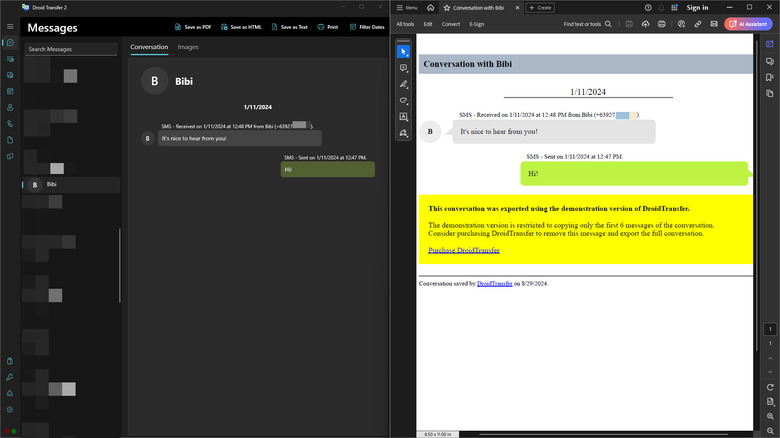The width and height of the screenshot is (780, 438).
Task: Select the Bibi conversation in list
Action: coord(70,184)
